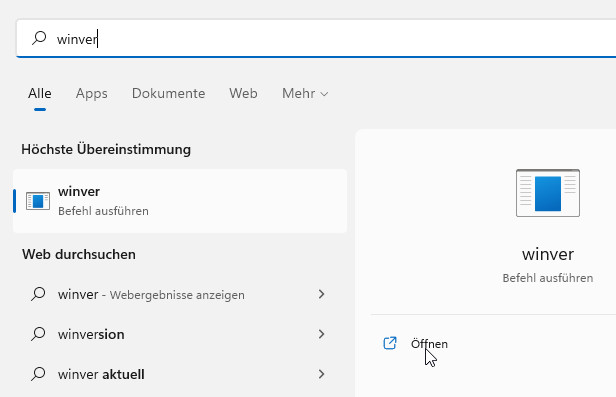Click the Höchste Übereinstimmung heading
The width and height of the screenshot is (616, 397).
106,149
